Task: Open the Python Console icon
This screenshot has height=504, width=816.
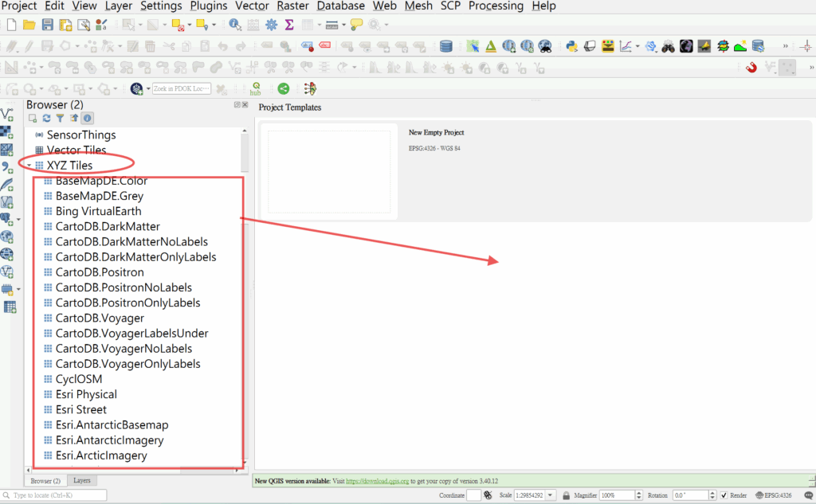Action: [571, 46]
